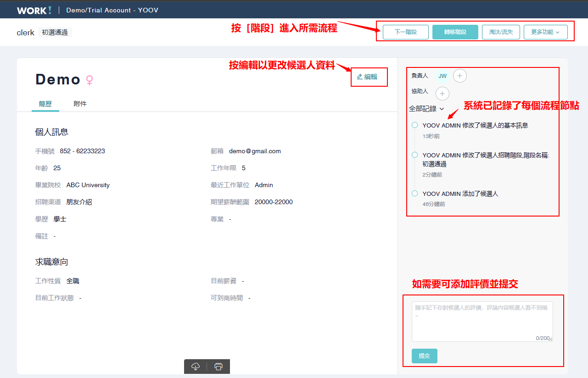Image resolution: width=588 pixels, height=378 pixels.
Task: Click the 初選通過 stage tag
Action: [x=55, y=32]
